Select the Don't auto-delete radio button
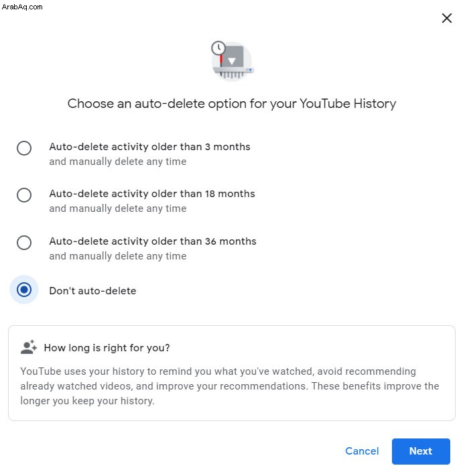The width and height of the screenshot is (463, 476). (24, 290)
